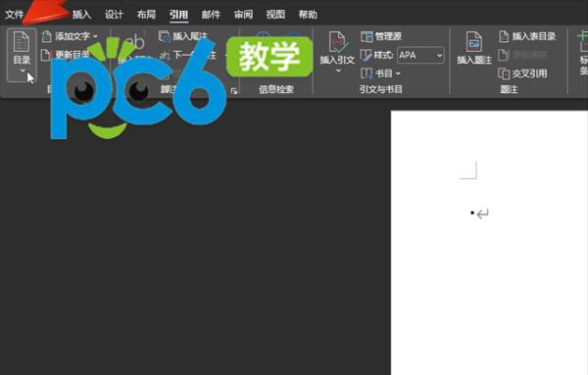The height and width of the screenshot is (375, 588).
Task: Switch to the 布局 (Layout) tab
Action: pos(146,15)
